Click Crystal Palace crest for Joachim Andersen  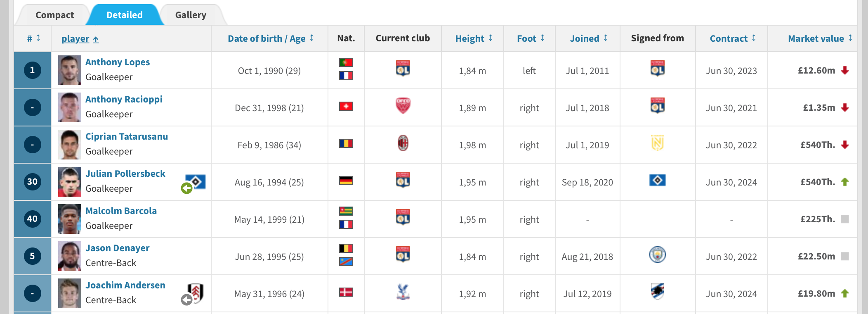(403, 292)
